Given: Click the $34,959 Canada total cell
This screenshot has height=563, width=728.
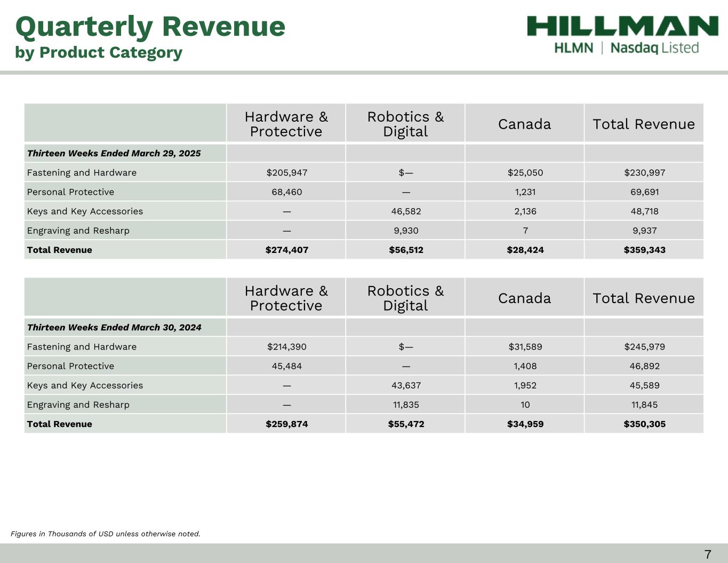Looking at the screenshot, I should 525,424.
